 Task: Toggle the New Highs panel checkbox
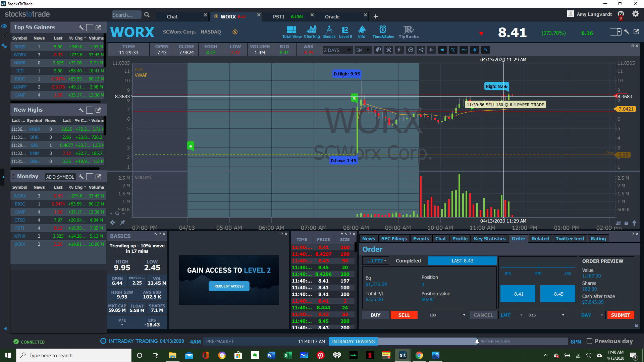[x=90, y=110]
